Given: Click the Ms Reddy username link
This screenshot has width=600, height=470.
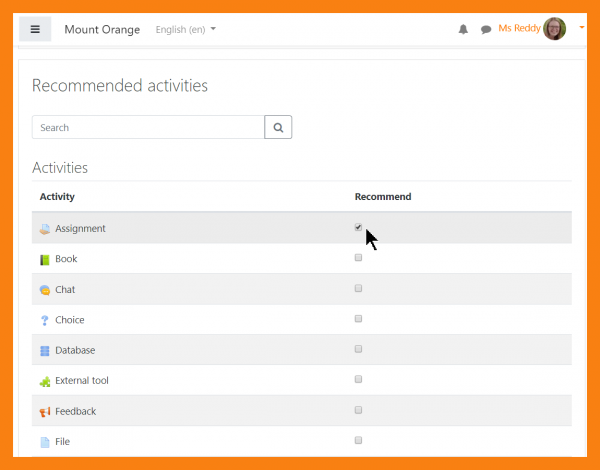Looking at the screenshot, I should tap(519, 29).
